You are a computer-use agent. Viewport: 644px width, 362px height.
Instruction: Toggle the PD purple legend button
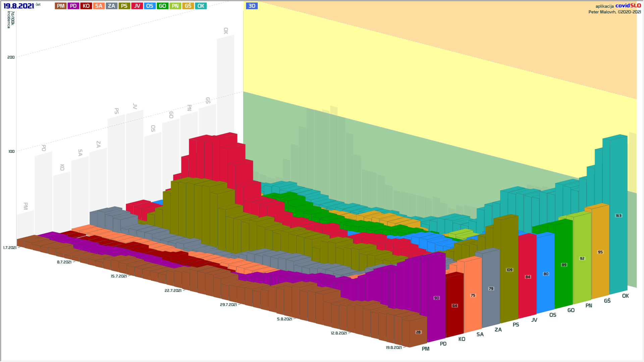coord(73,6)
